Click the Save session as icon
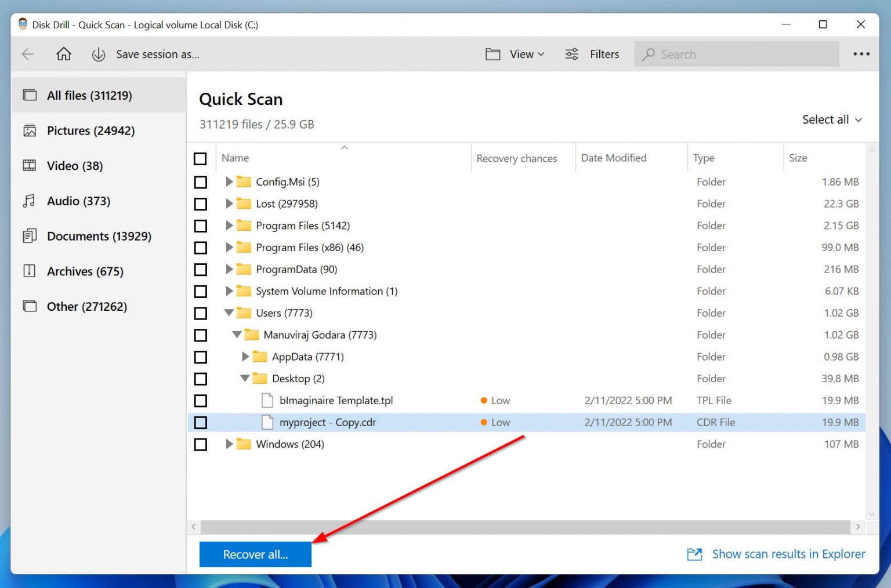Viewport: 891px width, 588px height. [99, 54]
